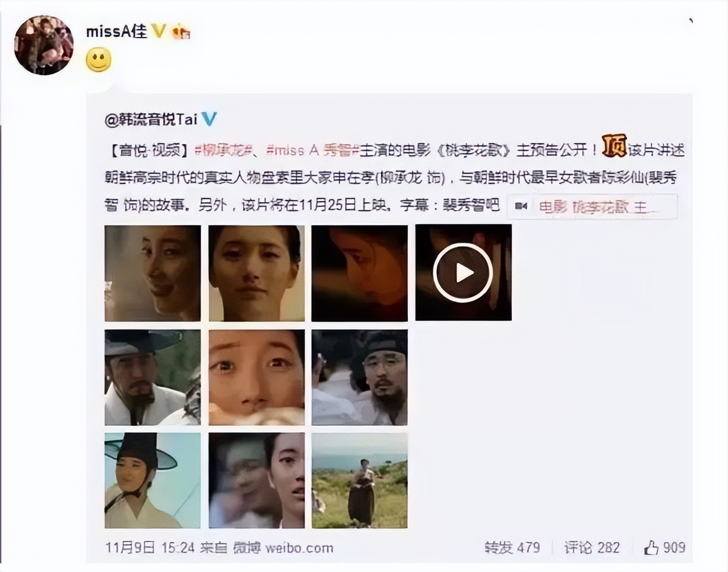The width and height of the screenshot is (728, 572).
Task: Open the 电影 桃李花歌 video link
Action: pyautogui.click(x=592, y=206)
